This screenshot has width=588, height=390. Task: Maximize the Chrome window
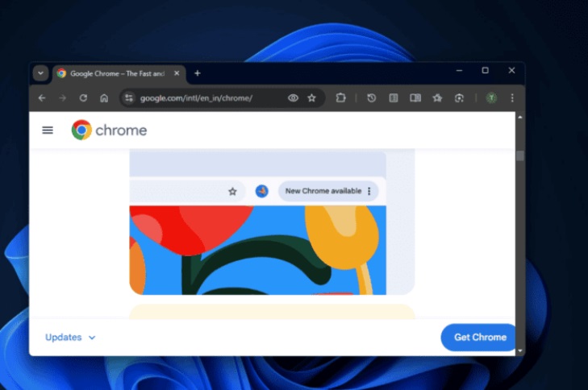(486, 70)
